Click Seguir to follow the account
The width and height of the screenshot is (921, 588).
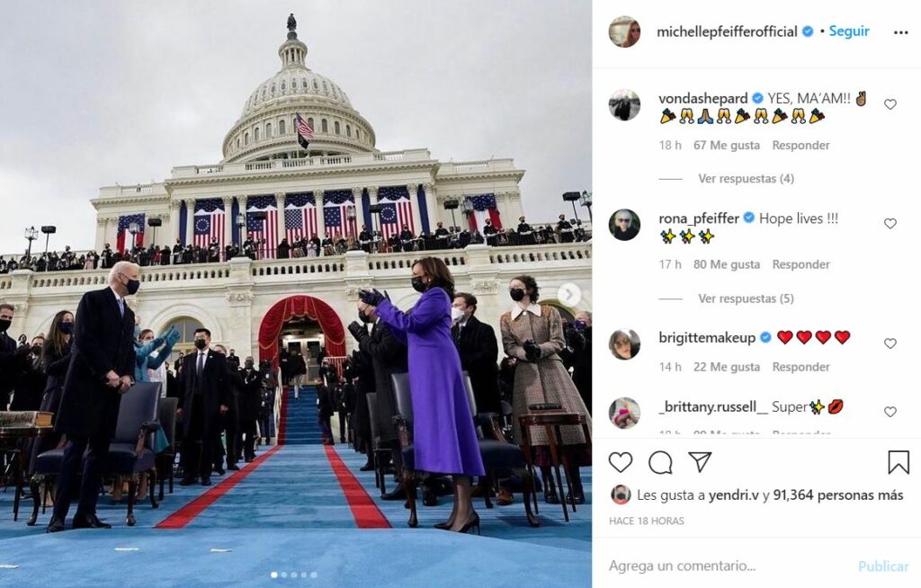(x=849, y=31)
